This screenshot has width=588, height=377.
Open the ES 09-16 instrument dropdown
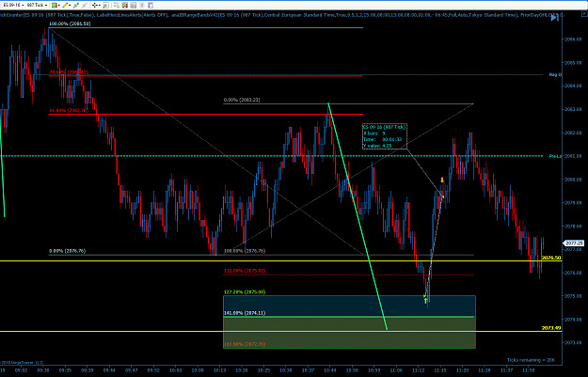(13, 6)
